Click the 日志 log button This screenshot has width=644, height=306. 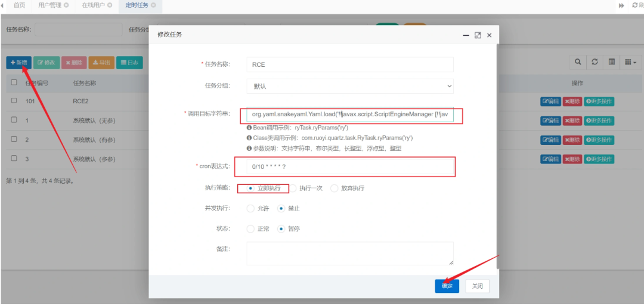point(129,63)
